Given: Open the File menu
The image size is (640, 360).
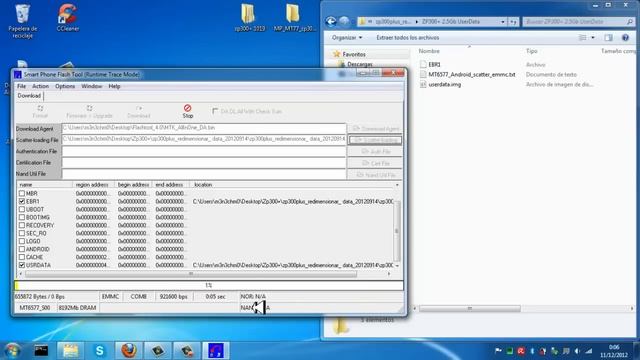Looking at the screenshot, I should pyautogui.click(x=21, y=86).
